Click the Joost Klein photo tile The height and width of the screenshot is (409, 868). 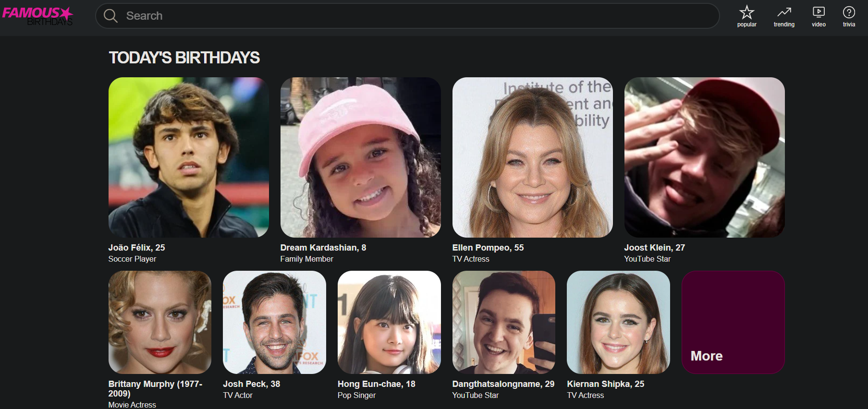tap(704, 157)
